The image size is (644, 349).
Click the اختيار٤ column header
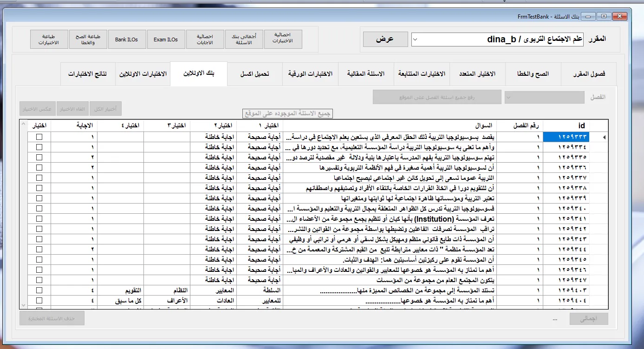pos(120,125)
